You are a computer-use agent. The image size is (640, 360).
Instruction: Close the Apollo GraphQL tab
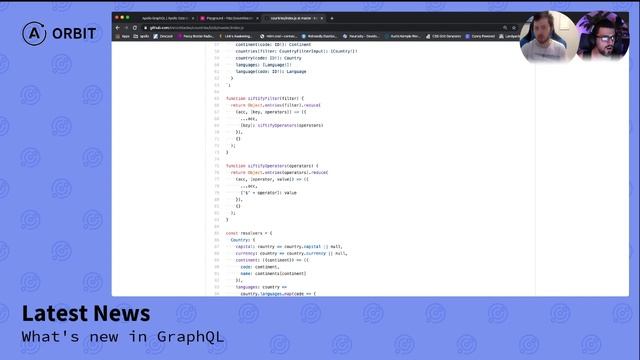click(193, 18)
